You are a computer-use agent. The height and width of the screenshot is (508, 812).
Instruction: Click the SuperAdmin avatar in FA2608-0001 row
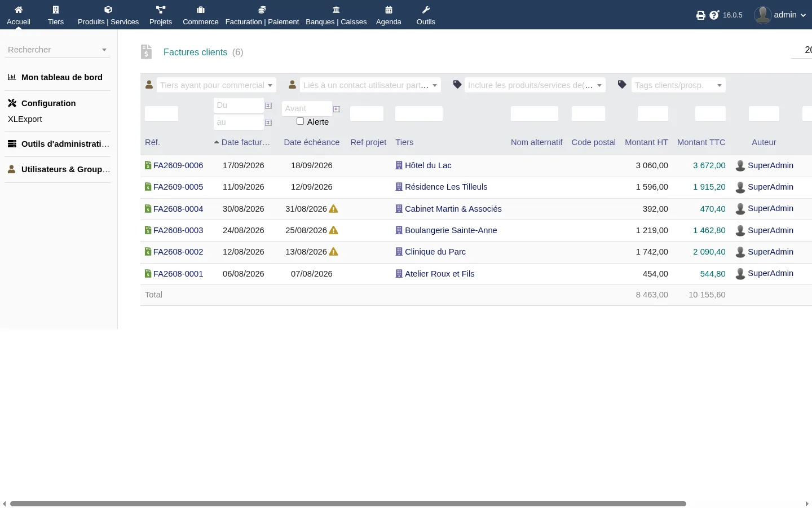point(740,274)
